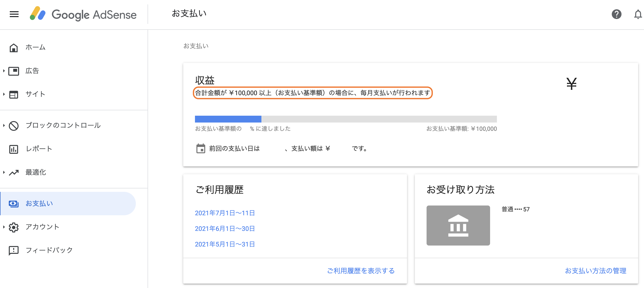The height and width of the screenshot is (288, 644).
Task: Expand the 広告 sidebar section
Action: 4,71
